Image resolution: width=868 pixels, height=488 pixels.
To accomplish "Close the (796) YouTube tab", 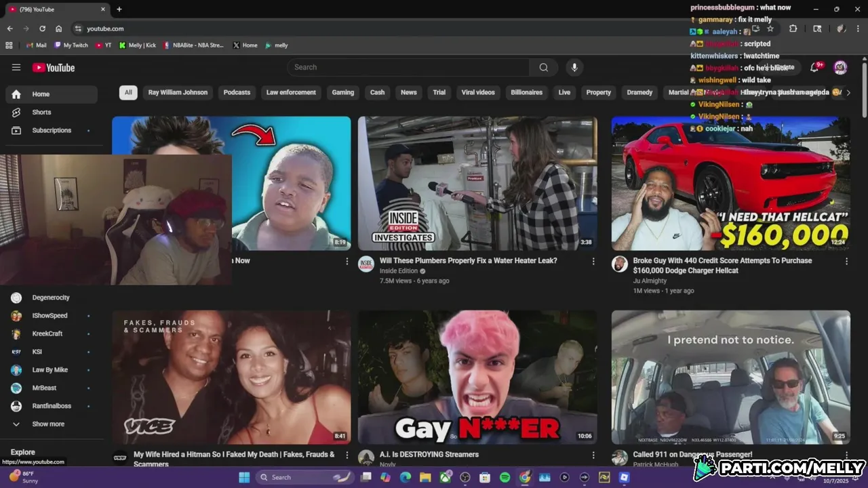I will 103,9.
